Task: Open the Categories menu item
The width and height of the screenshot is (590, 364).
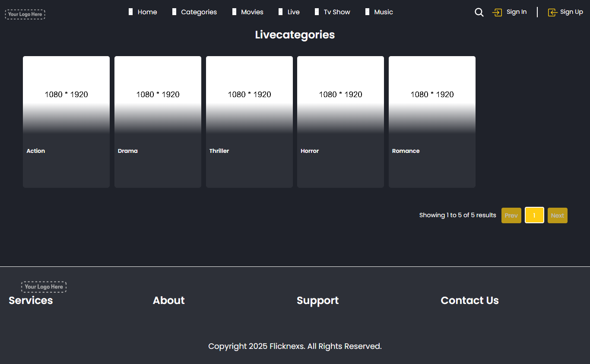Action: [x=199, y=12]
